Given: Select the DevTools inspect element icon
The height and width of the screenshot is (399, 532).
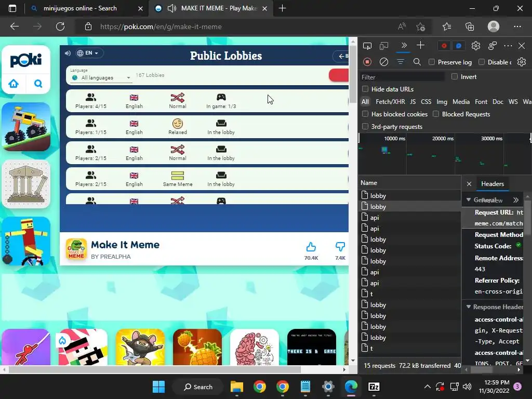Looking at the screenshot, I should point(367,46).
